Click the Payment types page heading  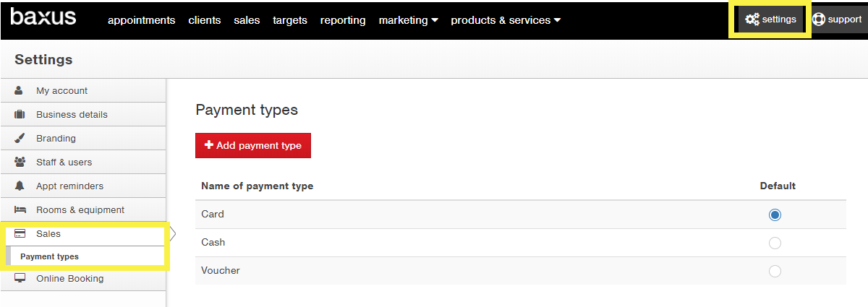[x=247, y=110]
